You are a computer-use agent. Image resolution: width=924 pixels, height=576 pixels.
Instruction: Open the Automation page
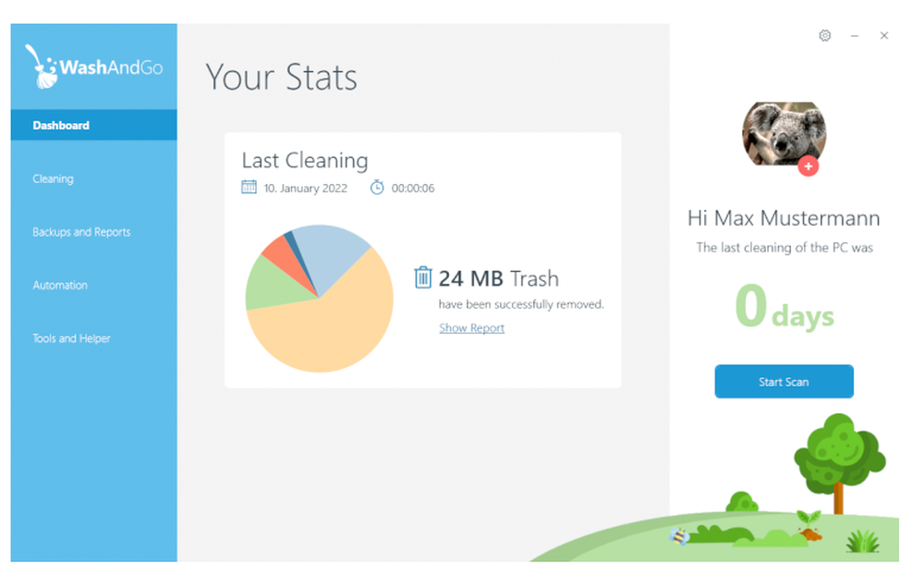60,286
